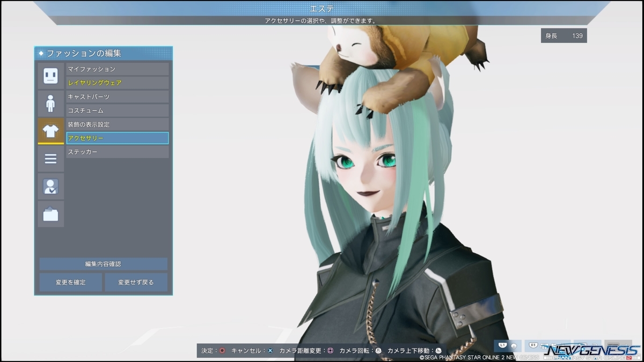The height and width of the screenshot is (362, 644).
Task: Click 編集内容確認 button
Action: pos(104,264)
